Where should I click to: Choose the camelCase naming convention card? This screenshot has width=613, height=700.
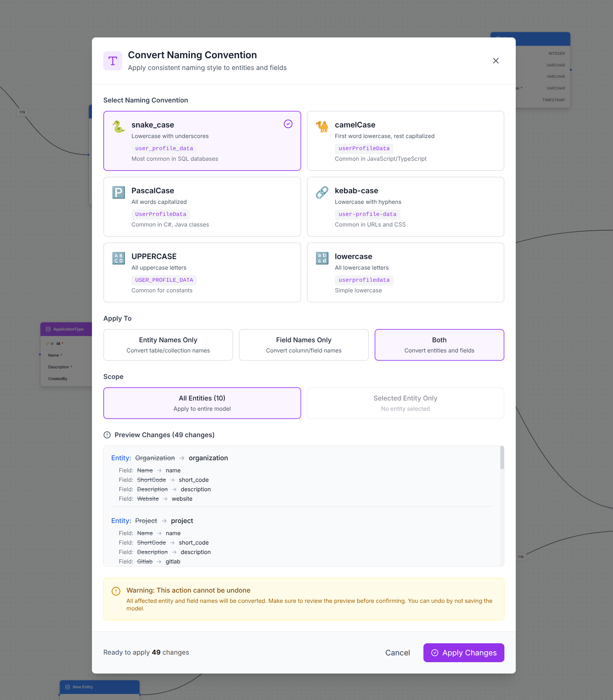point(405,141)
